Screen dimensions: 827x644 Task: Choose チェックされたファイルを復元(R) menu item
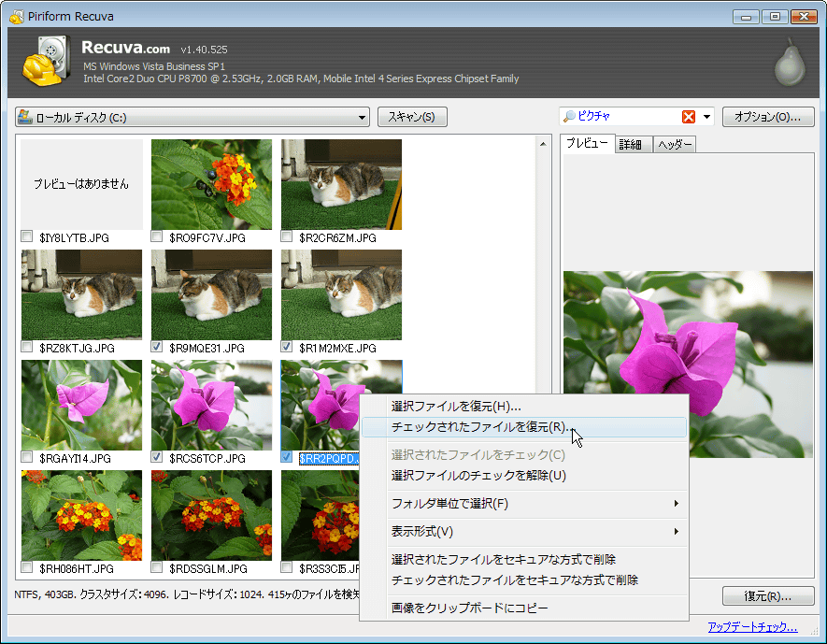(x=524, y=427)
